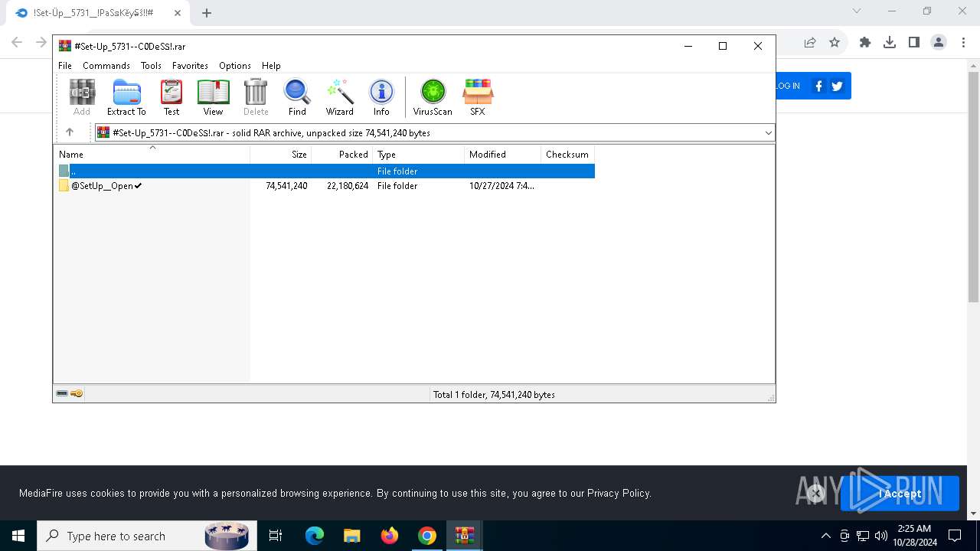
Task: Launch the Wizard tool
Action: point(340,97)
